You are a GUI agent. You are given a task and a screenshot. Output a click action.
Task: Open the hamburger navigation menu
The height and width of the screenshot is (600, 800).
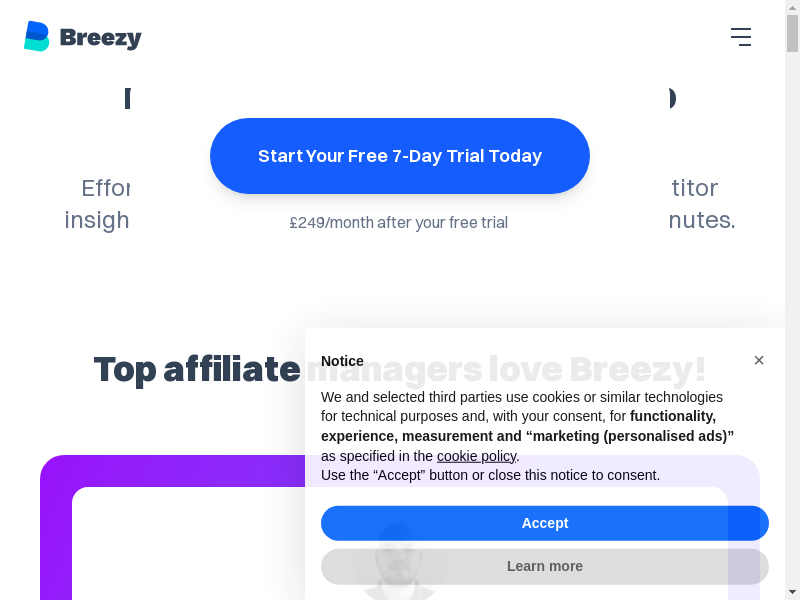pyautogui.click(x=740, y=37)
